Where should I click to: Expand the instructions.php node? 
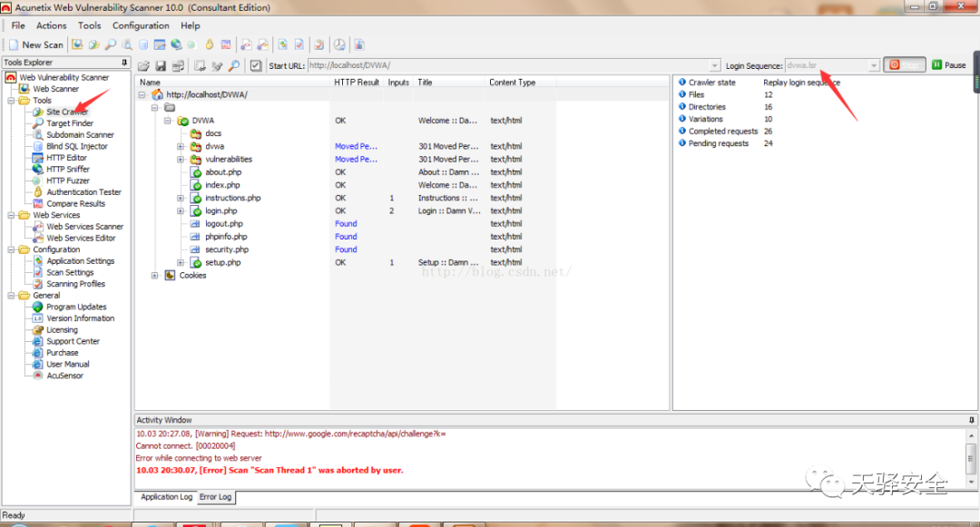[181, 198]
